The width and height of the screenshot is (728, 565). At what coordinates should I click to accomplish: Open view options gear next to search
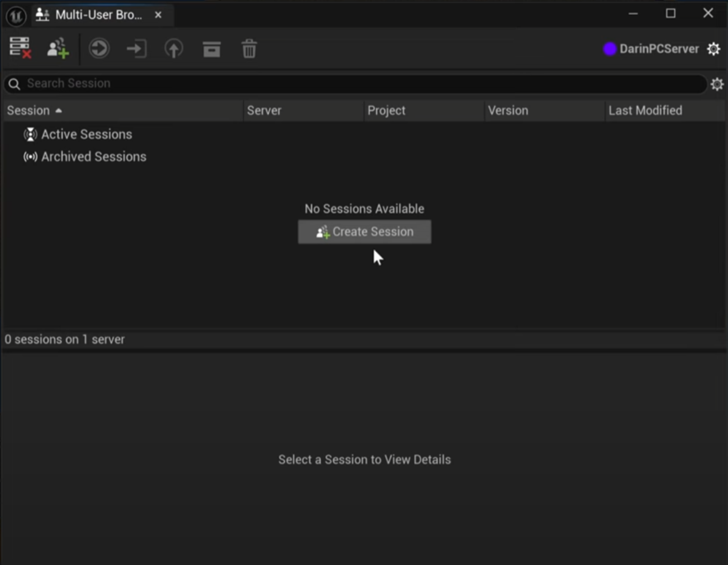click(717, 84)
